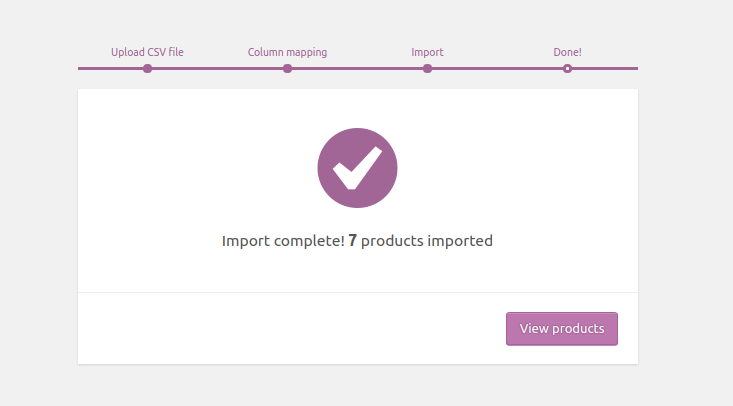The image size is (733, 406).
Task: Click the progress line between Upload and Column mapping
Action: click(x=217, y=68)
